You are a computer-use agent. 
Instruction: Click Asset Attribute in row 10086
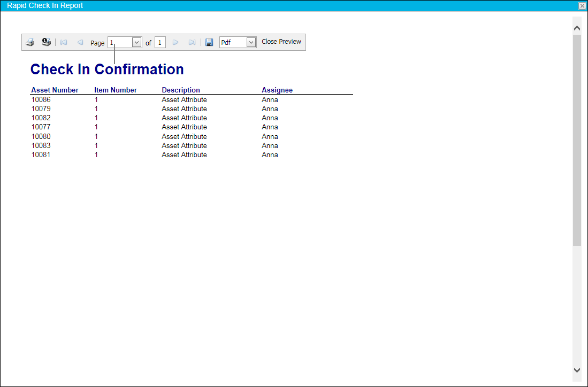(184, 99)
